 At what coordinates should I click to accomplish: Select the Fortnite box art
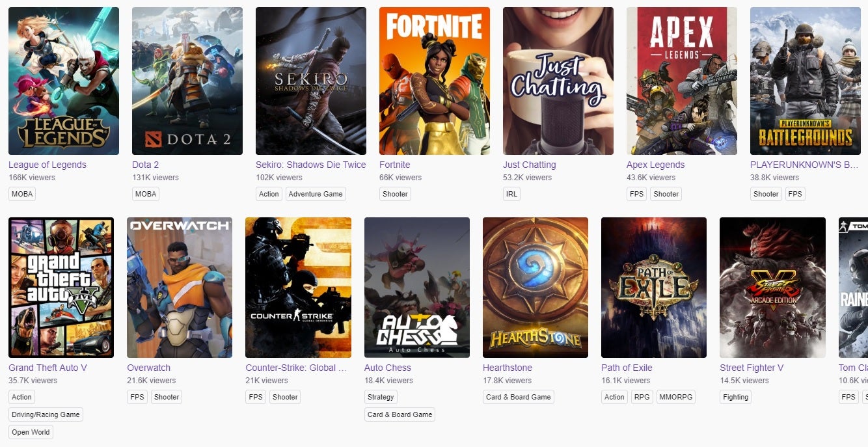point(434,81)
